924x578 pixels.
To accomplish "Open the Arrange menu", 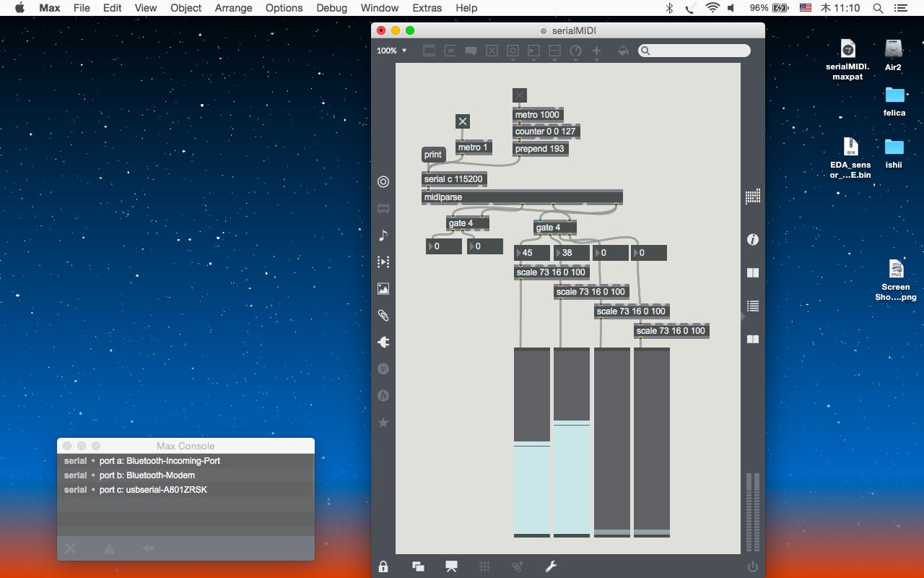I will coord(233,8).
